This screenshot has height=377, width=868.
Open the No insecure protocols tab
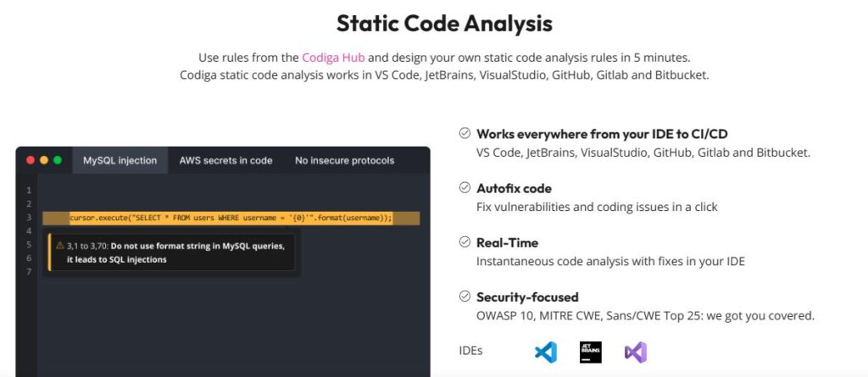pos(344,161)
